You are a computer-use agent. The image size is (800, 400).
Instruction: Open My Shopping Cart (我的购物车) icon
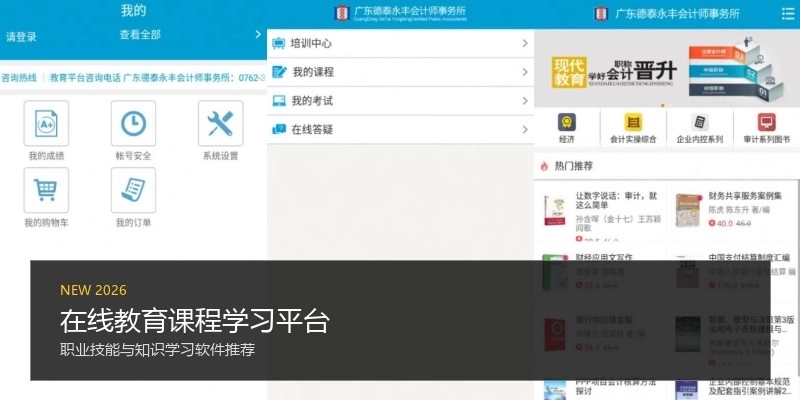point(46,190)
